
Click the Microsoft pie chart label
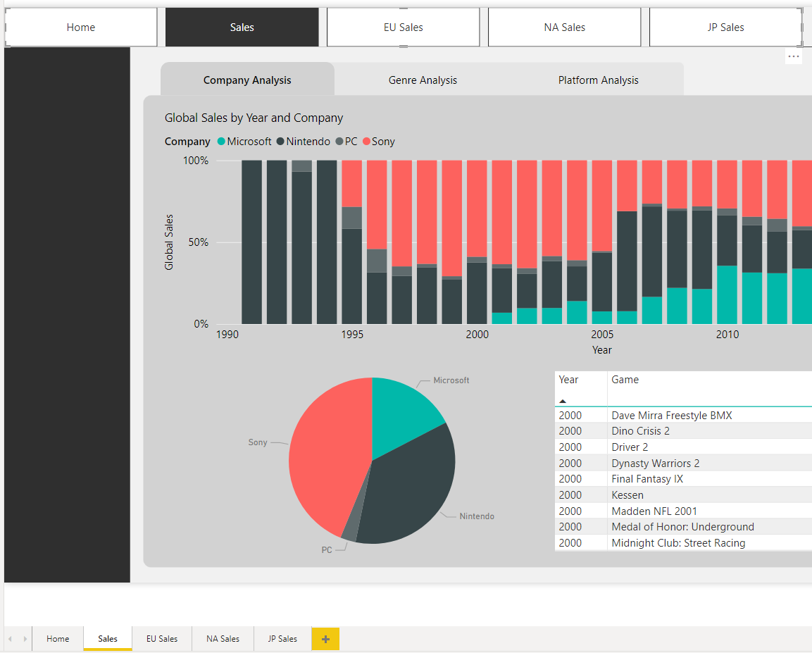(451, 380)
